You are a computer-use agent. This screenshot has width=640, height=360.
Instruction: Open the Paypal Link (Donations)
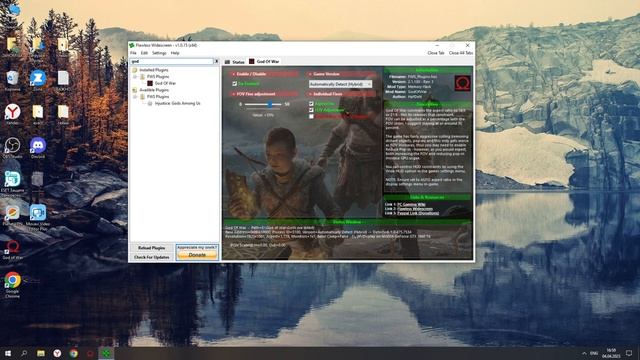pos(418,213)
